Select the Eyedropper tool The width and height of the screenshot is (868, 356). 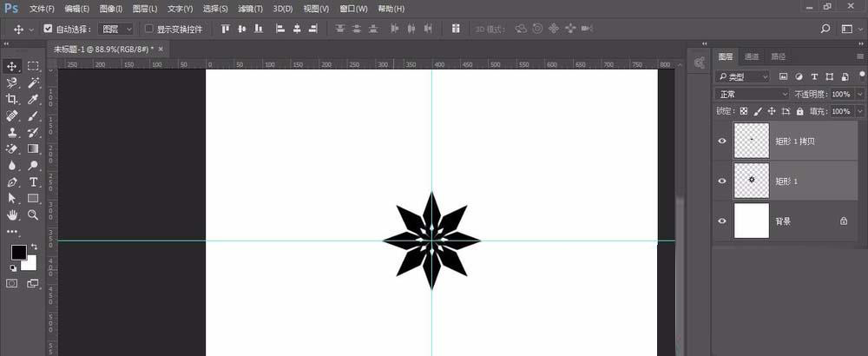click(x=34, y=99)
